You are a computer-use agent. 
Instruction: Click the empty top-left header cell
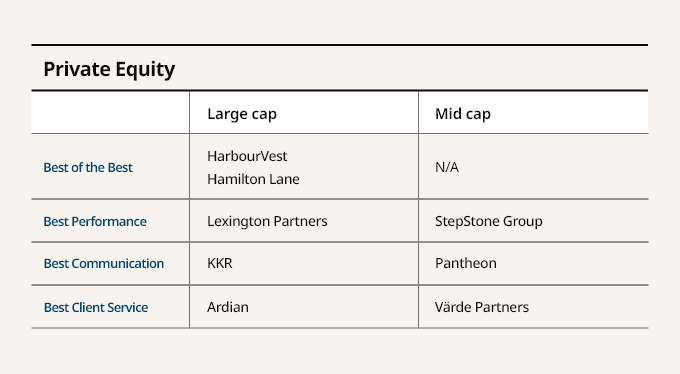pyautogui.click(x=110, y=112)
